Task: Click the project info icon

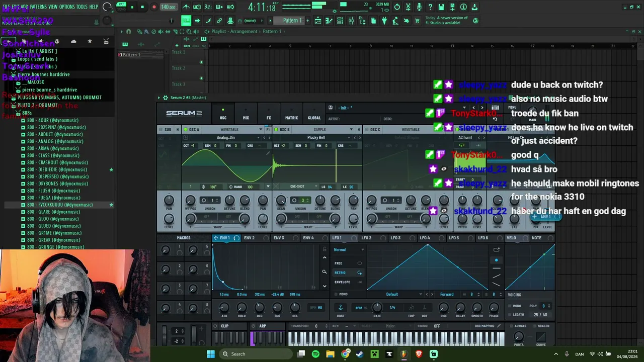Action: (463, 7)
